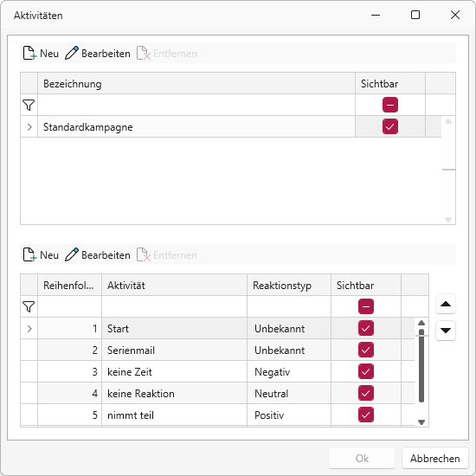This screenshot has width=476, height=476.
Task: Toggle Sichtbar filter checkbox in activities table
Action: click(x=366, y=306)
